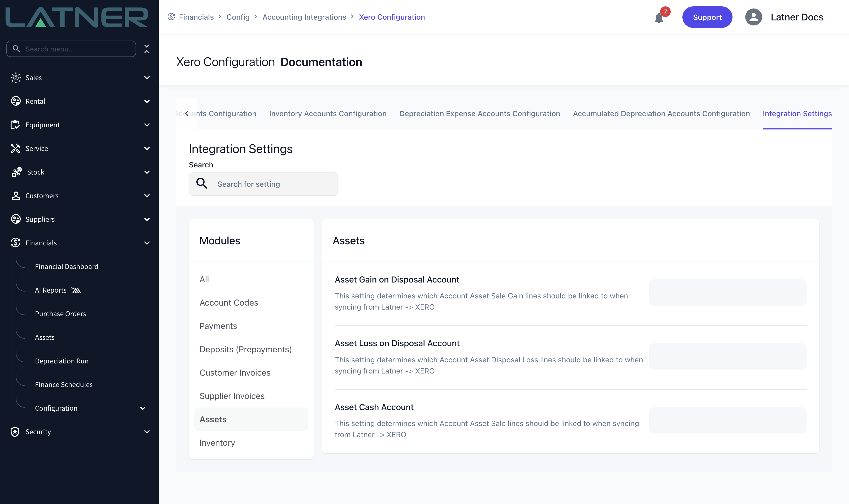This screenshot has height=504, width=849.
Task: Open Asset Cash Account dropdown
Action: [727, 420]
